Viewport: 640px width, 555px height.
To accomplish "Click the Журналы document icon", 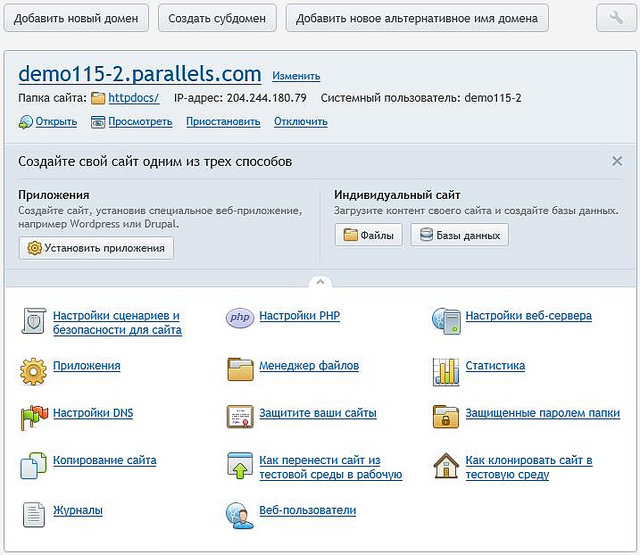I will pos(34,515).
